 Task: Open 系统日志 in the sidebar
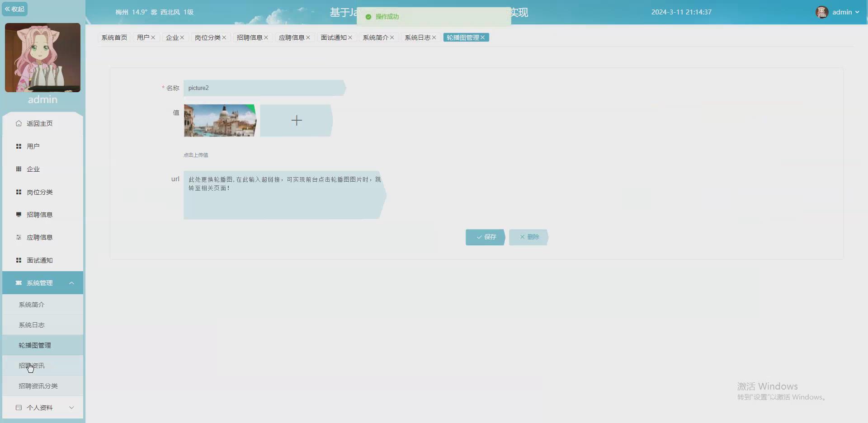[x=43, y=325]
